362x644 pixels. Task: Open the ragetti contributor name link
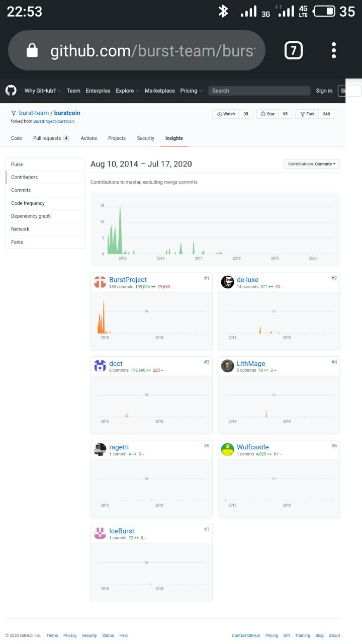119,447
